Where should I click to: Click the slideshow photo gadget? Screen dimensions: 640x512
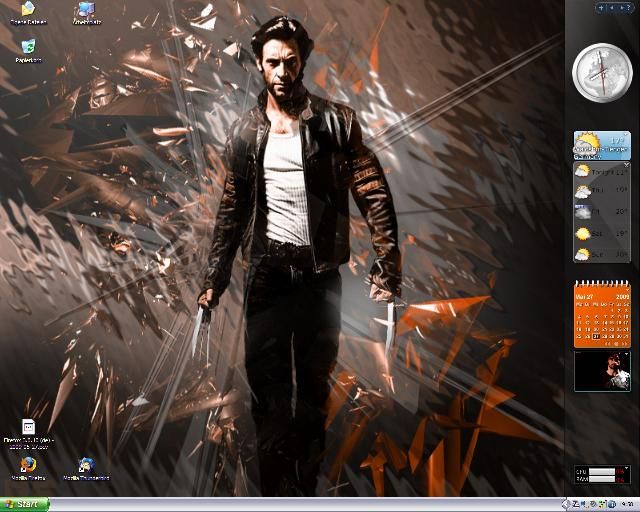pyautogui.click(x=602, y=371)
